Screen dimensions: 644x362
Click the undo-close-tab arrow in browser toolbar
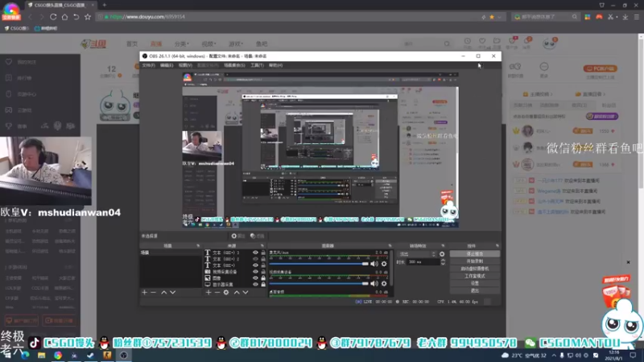click(76, 17)
